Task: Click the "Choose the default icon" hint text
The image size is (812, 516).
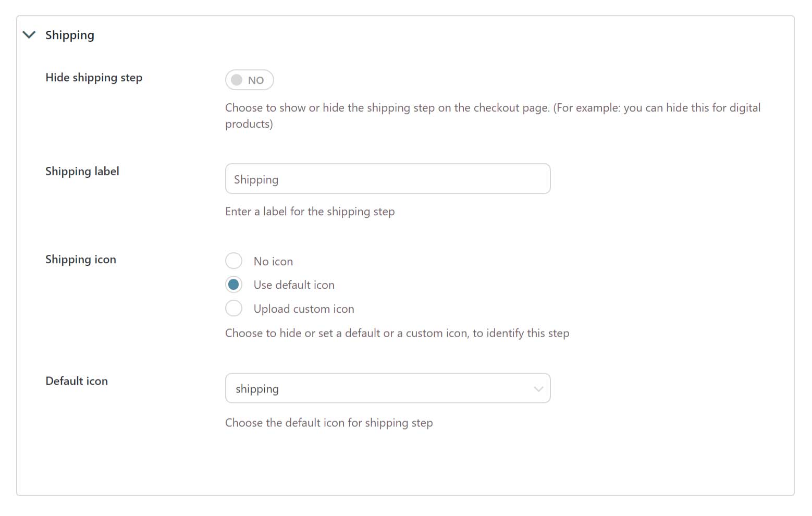Action: tap(329, 423)
